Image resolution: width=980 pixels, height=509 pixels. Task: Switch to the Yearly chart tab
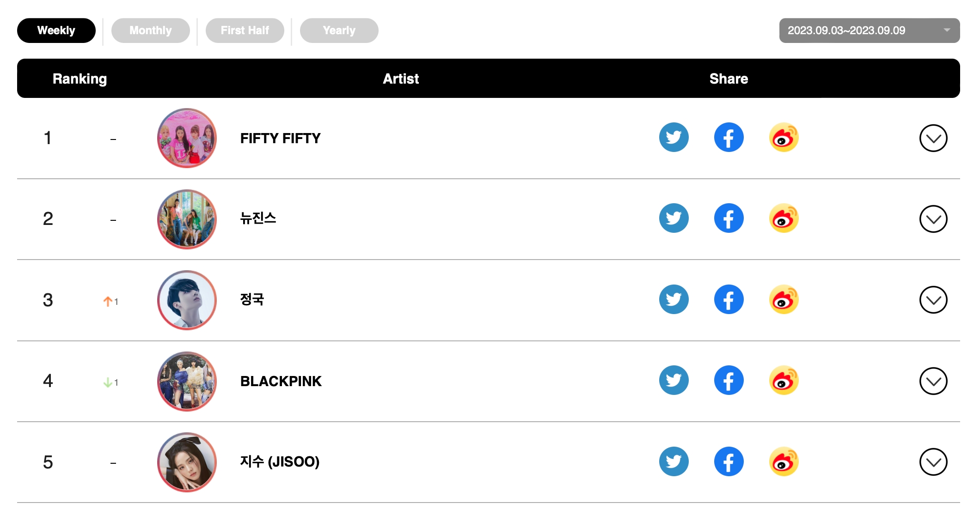click(x=339, y=30)
